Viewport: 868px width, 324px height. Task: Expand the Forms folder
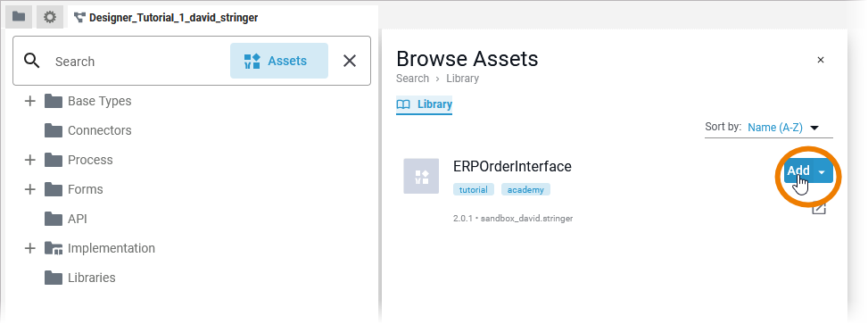pos(30,189)
